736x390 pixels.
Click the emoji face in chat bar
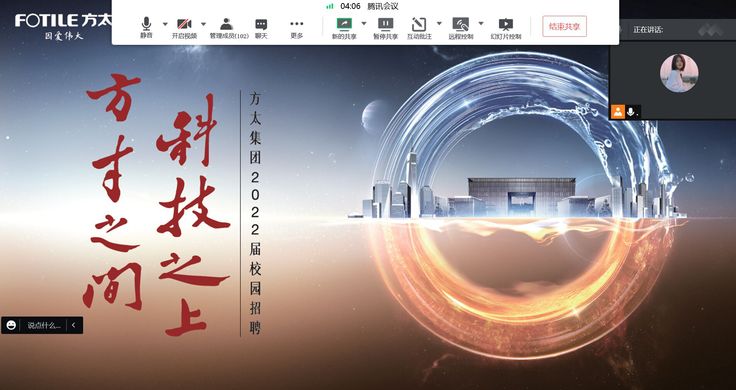pyautogui.click(x=11, y=325)
